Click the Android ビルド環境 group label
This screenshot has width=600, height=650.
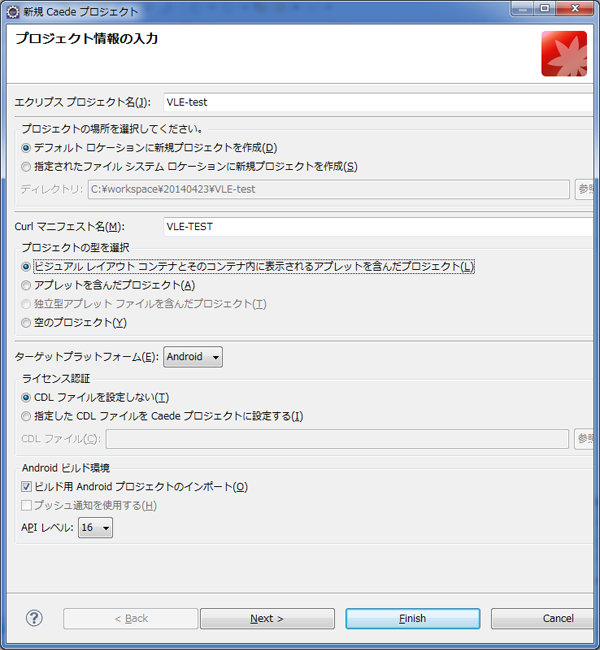(66, 468)
